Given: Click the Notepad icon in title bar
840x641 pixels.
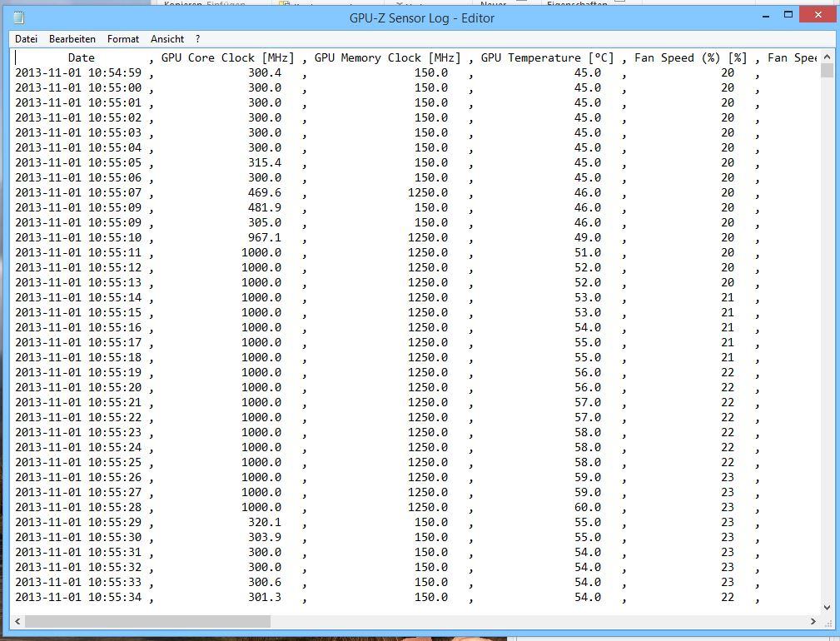Looking at the screenshot, I should [x=19, y=17].
